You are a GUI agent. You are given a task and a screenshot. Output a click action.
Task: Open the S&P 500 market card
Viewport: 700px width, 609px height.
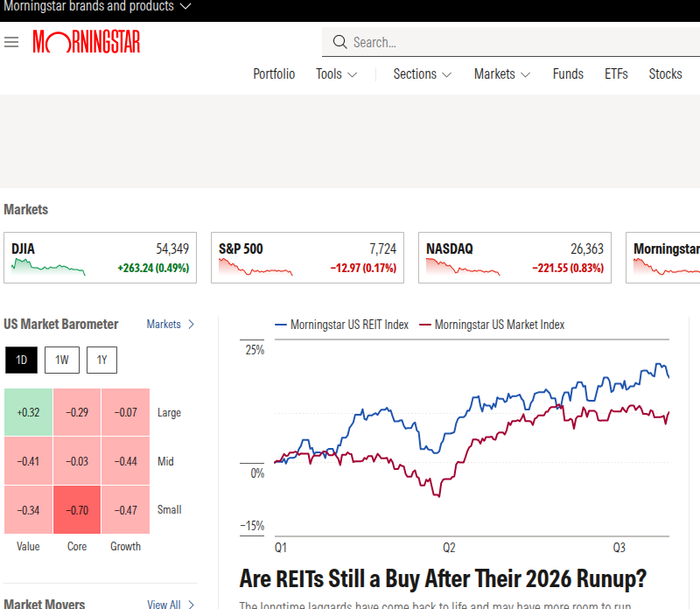pyautogui.click(x=308, y=257)
